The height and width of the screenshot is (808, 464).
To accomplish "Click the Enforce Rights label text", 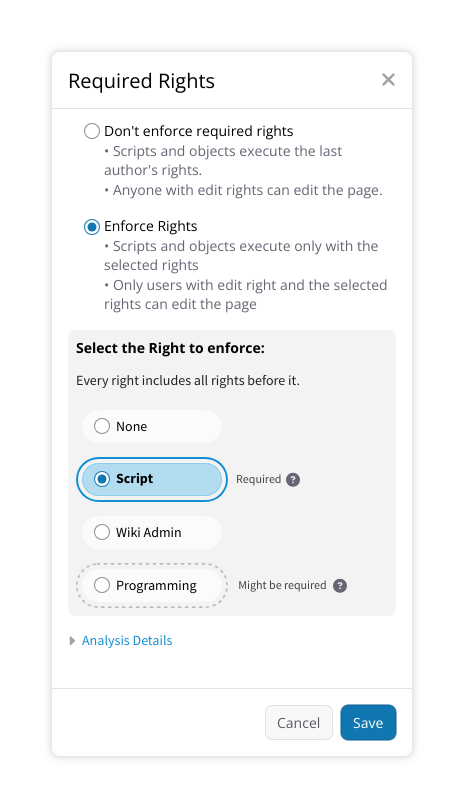I will point(151,226).
